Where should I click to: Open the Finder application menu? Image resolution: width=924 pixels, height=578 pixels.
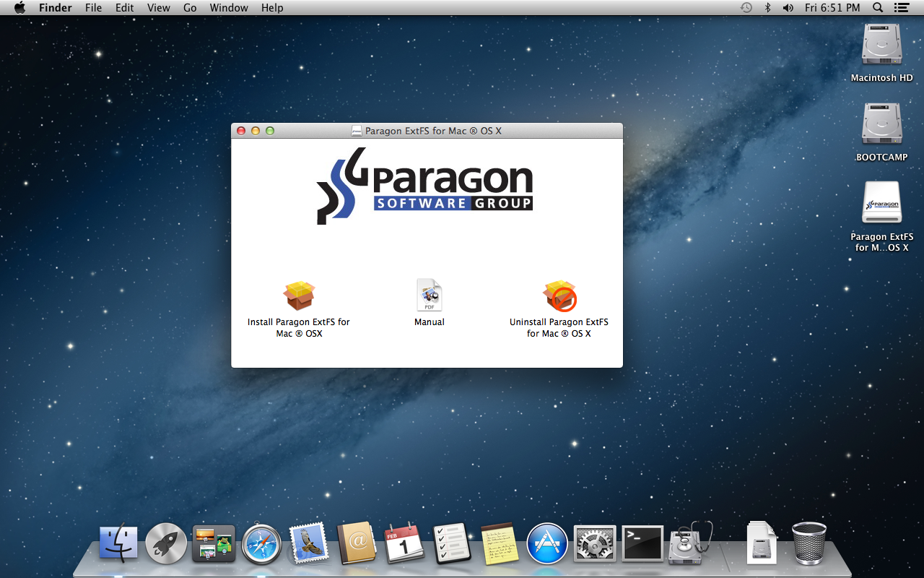point(55,8)
